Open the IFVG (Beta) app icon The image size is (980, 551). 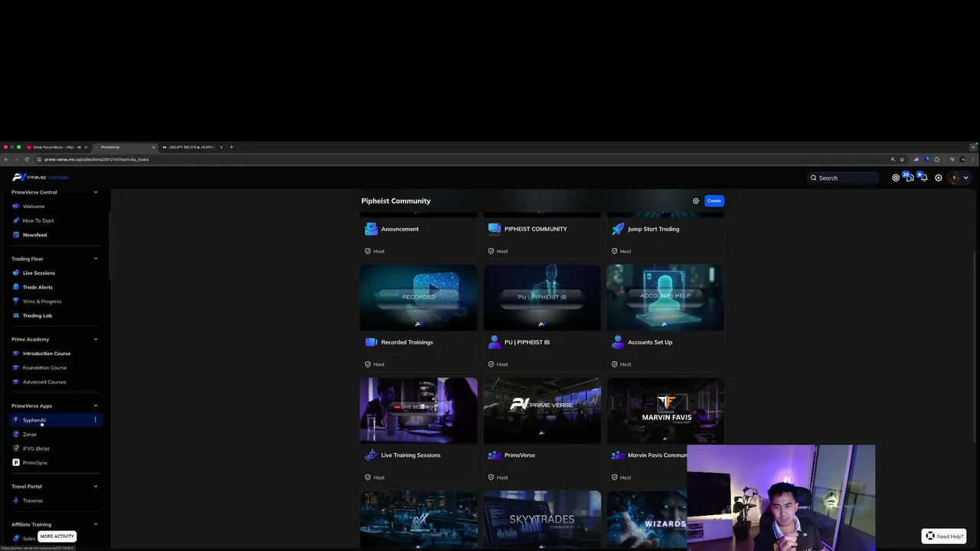pyautogui.click(x=16, y=448)
